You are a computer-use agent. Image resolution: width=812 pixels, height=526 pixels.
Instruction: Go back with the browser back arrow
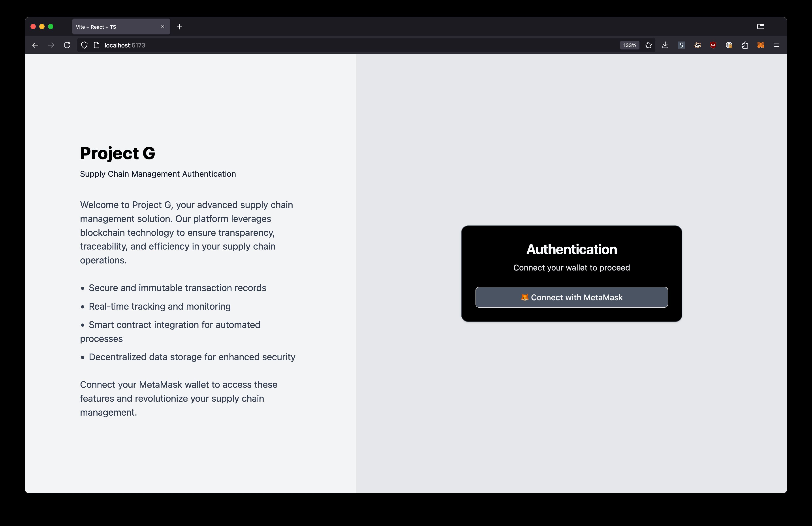pyautogui.click(x=35, y=45)
